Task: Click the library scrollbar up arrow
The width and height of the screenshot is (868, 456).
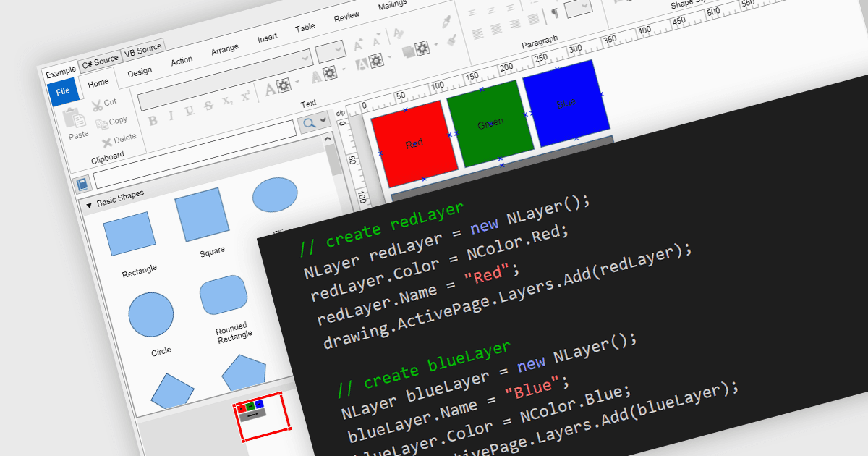Action: coord(327,140)
